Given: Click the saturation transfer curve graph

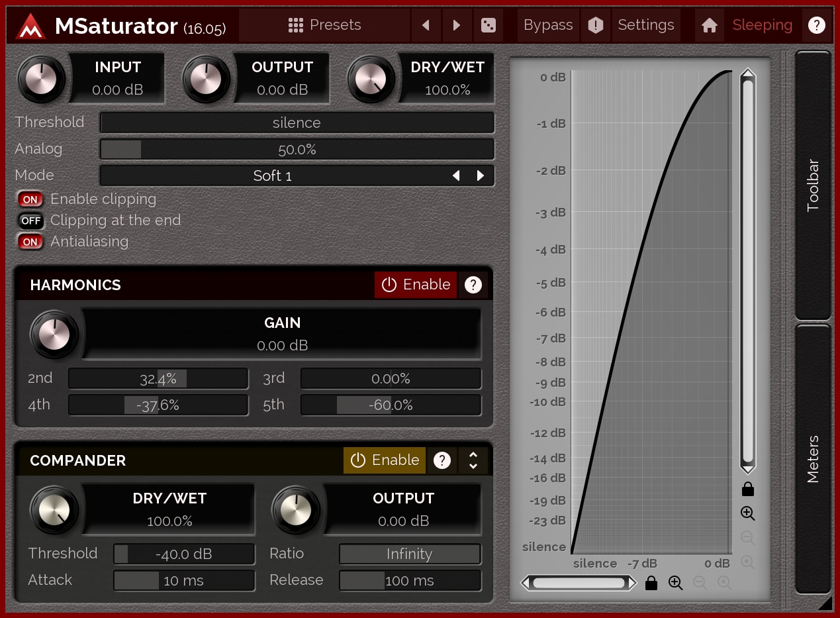Looking at the screenshot, I should (651, 312).
